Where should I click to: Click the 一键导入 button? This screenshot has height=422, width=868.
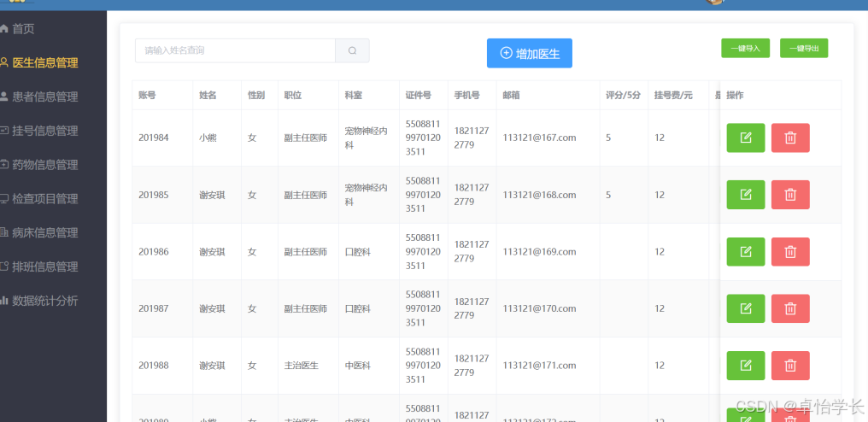tap(745, 48)
